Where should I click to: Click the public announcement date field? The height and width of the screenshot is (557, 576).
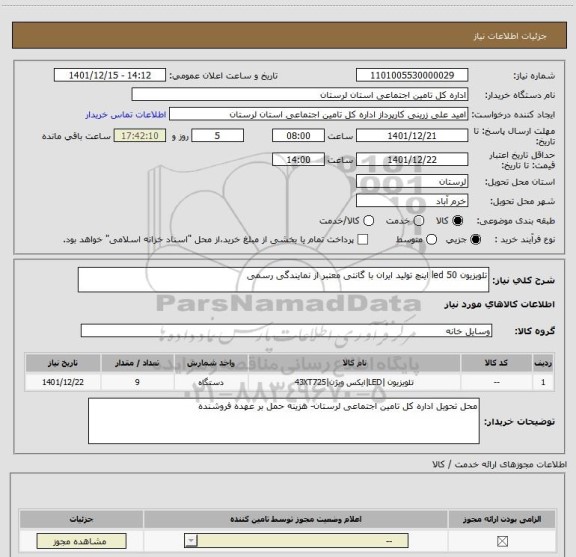coord(110,75)
